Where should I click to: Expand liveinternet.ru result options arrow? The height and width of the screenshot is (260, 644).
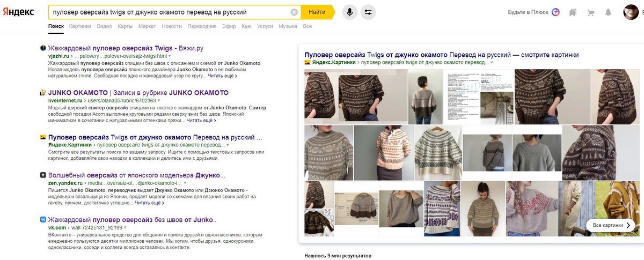click(x=158, y=100)
